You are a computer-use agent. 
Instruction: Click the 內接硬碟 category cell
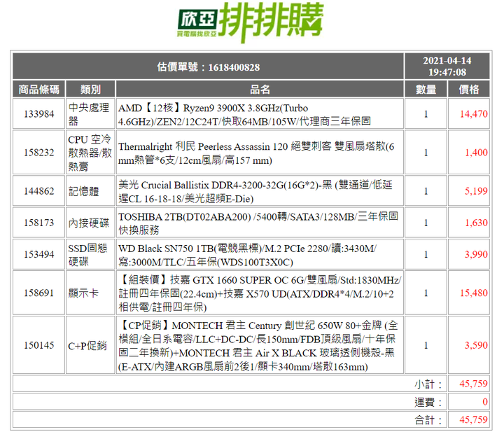pos(89,223)
